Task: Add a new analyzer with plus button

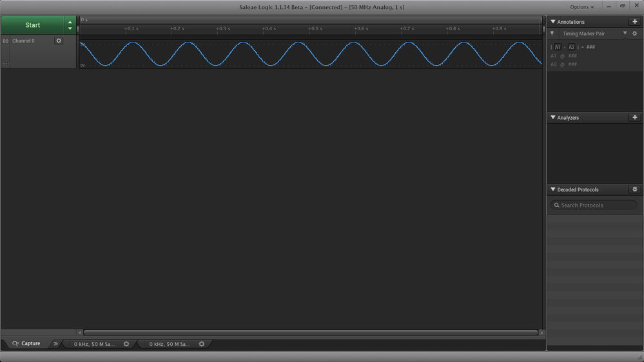Action: point(634,117)
